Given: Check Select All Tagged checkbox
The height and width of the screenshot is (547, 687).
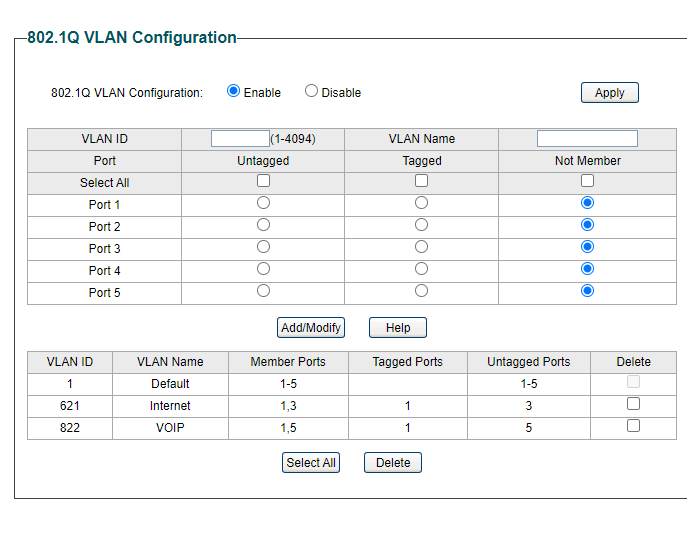Looking at the screenshot, I should click(x=421, y=181).
